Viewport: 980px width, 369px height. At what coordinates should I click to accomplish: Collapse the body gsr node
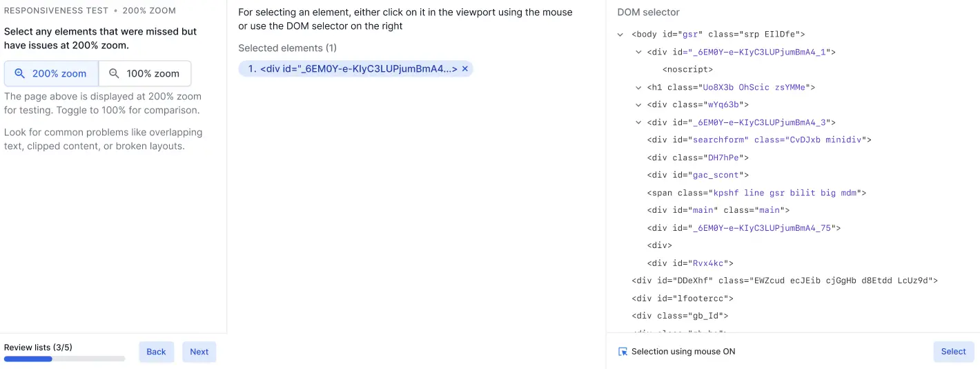point(621,34)
